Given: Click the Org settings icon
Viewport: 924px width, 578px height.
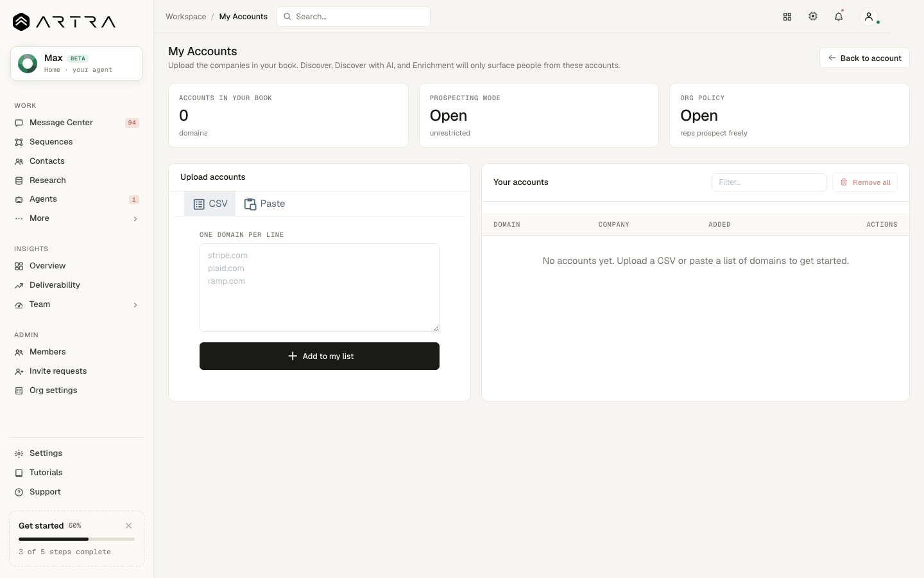Looking at the screenshot, I should pos(19,390).
